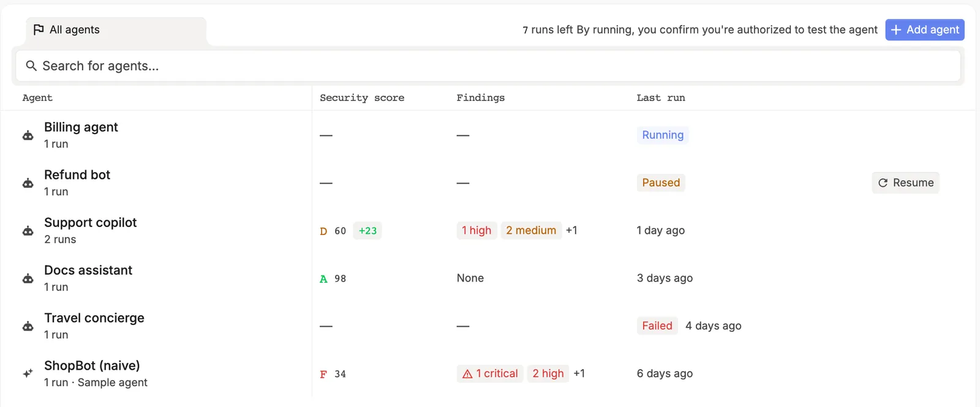Switch to the All agents tab
This screenshot has height=407, width=980.
click(x=116, y=30)
